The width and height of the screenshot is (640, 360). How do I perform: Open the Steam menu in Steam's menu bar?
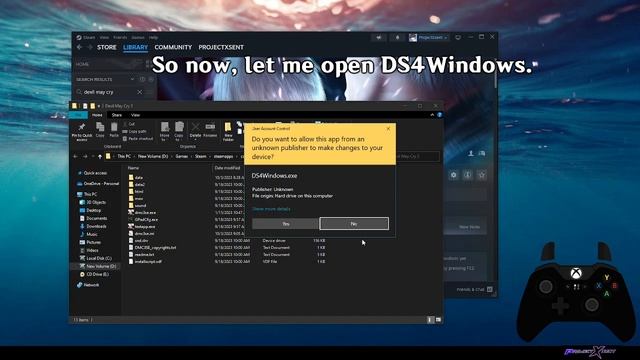[x=89, y=38]
